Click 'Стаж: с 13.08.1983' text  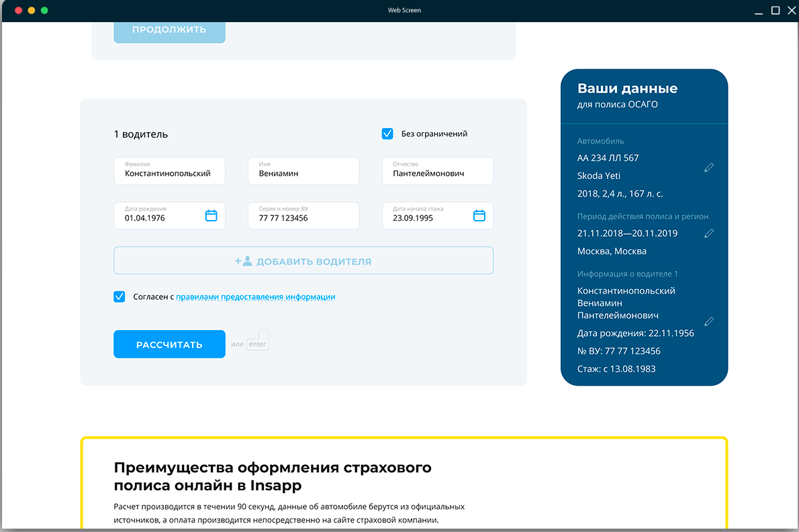pyautogui.click(x=616, y=368)
